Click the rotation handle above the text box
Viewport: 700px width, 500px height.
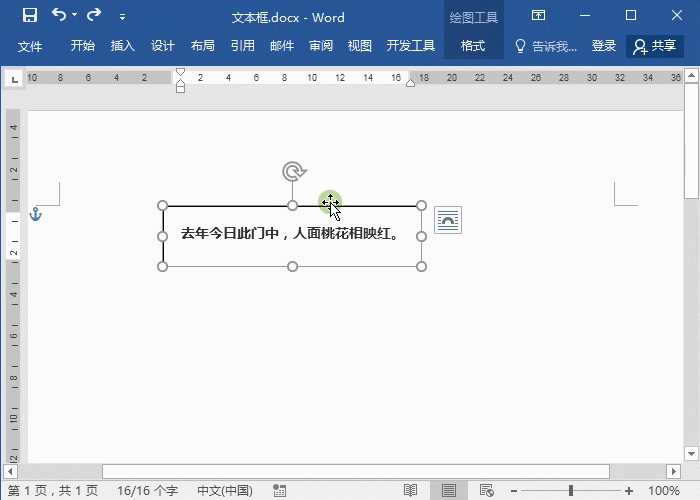point(294,171)
